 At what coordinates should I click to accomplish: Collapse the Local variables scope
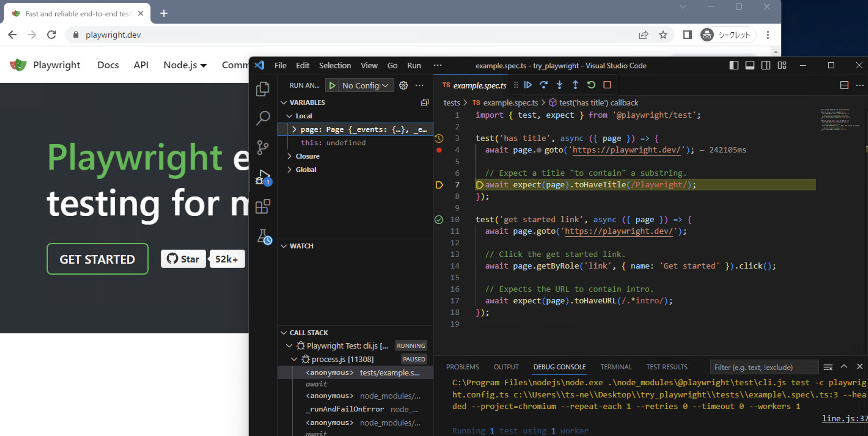[x=289, y=115]
